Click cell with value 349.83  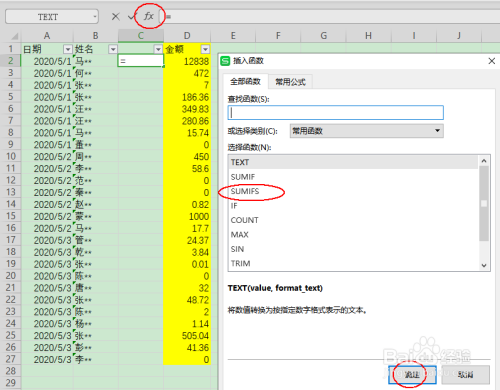(x=187, y=109)
